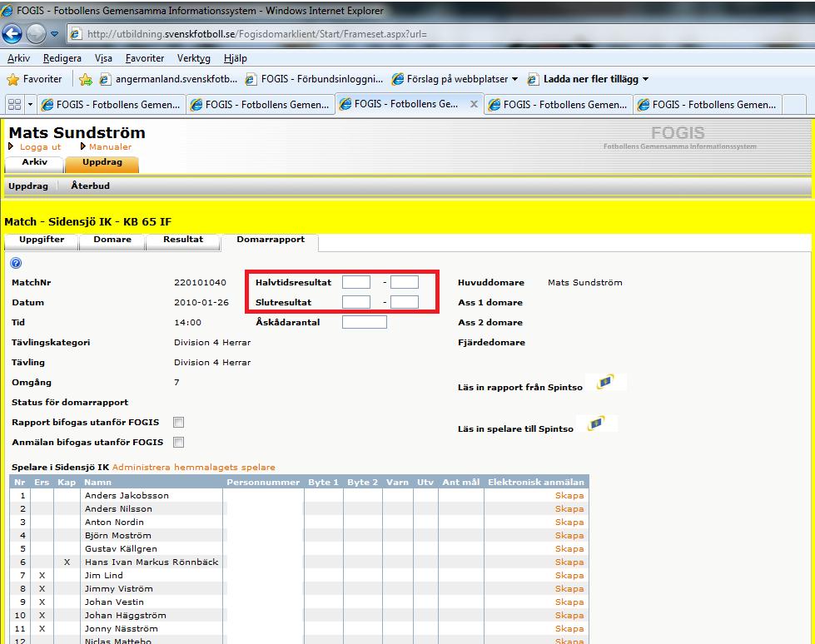The image size is (815, 644).
Task: Click the Slutresultat away score field
Action: (405, 302)
